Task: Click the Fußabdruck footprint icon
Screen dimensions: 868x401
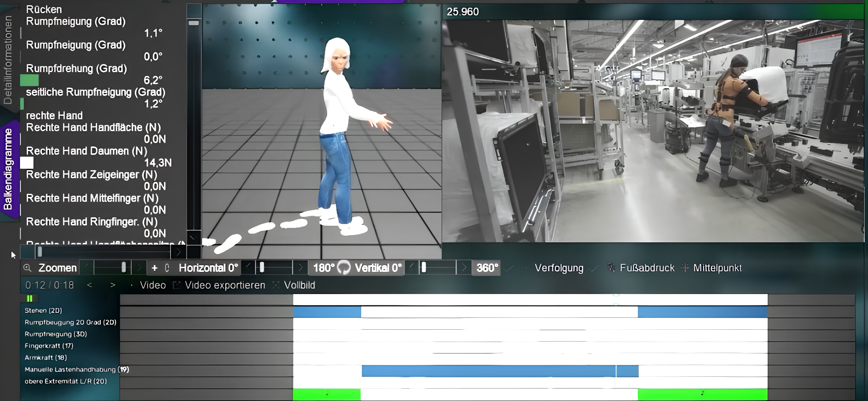Action: coord(611,268)
